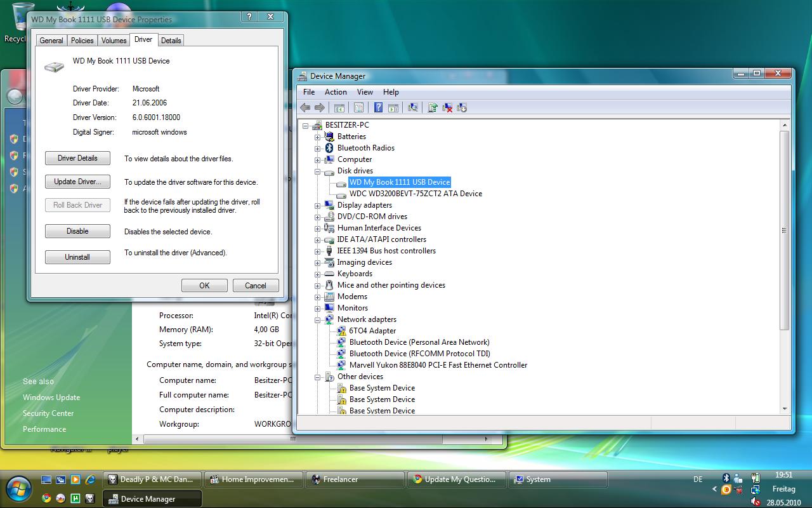
Task: Collapse the Network adapters node
Action: click(317, 319)
